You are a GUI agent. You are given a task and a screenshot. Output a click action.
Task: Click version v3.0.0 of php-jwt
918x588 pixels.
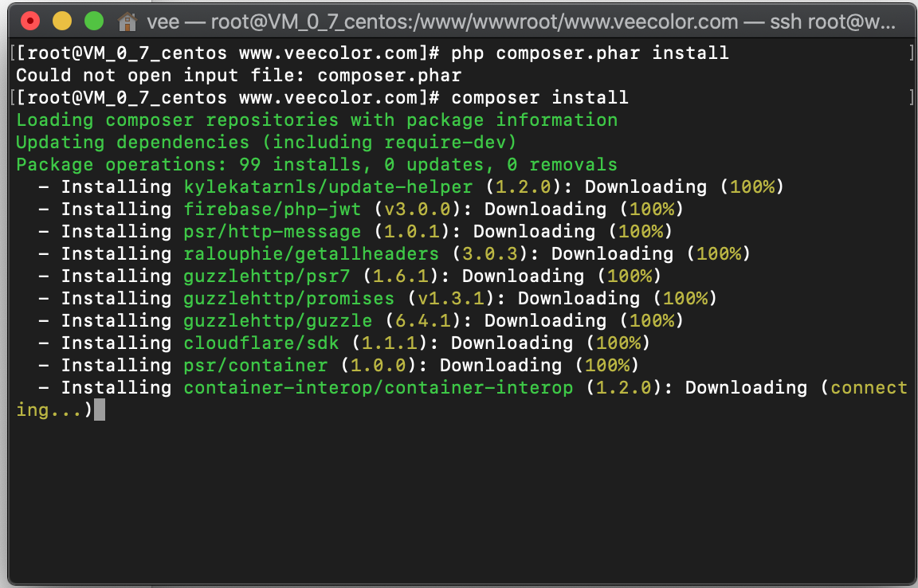coord(418,209)
